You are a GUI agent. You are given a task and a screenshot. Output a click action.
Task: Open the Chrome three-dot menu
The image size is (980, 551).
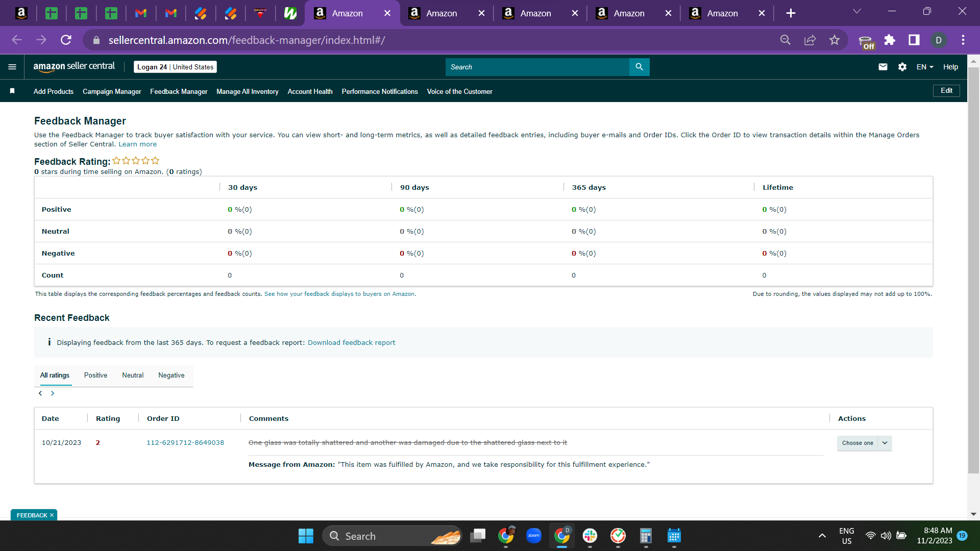click(x=963, y=40)
